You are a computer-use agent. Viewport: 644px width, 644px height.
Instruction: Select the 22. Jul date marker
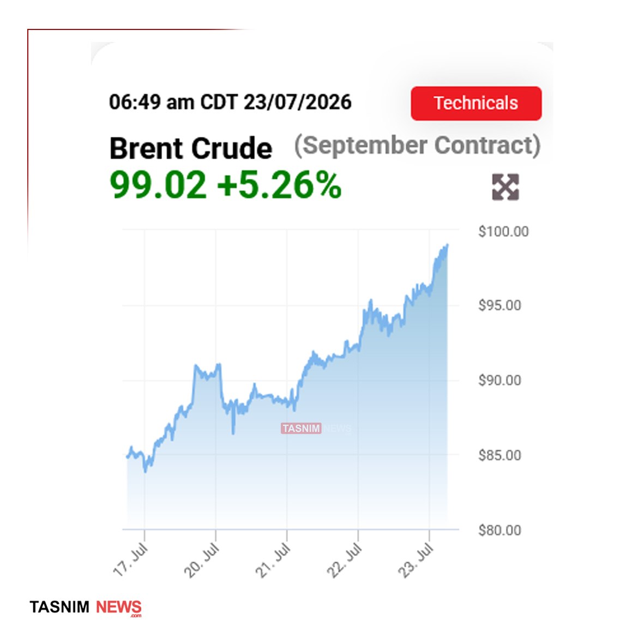345,559
